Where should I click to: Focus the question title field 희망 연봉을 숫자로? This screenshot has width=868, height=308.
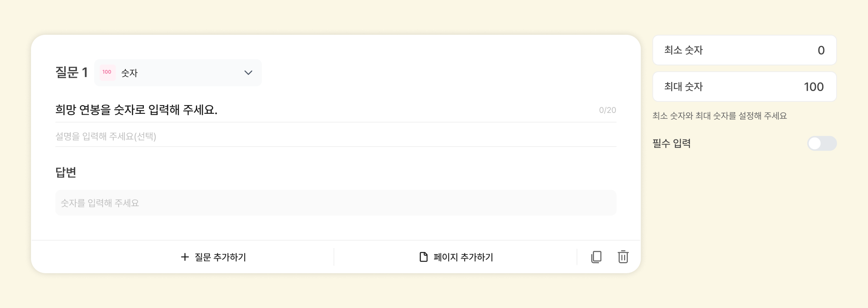pos(322,110)
